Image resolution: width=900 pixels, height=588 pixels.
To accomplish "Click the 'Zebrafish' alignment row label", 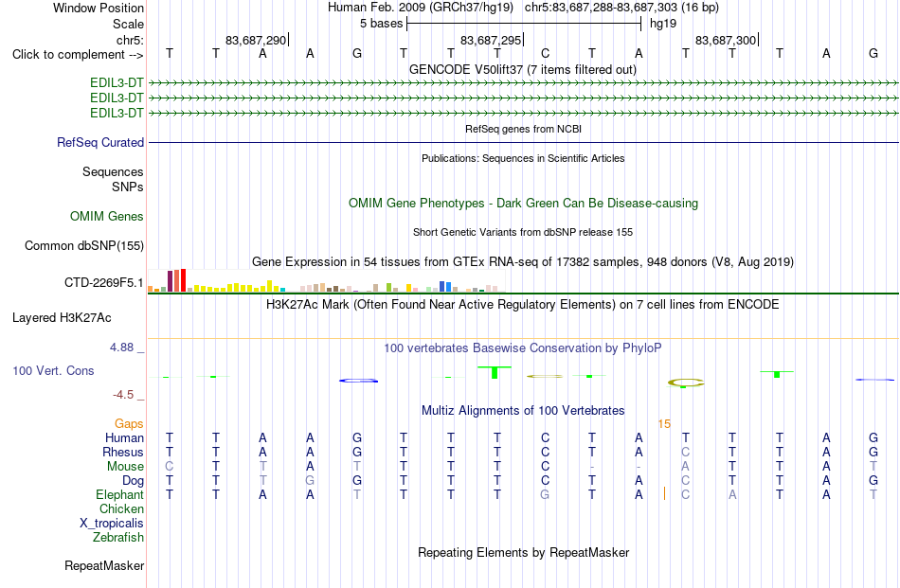I will tap(118, 538).
